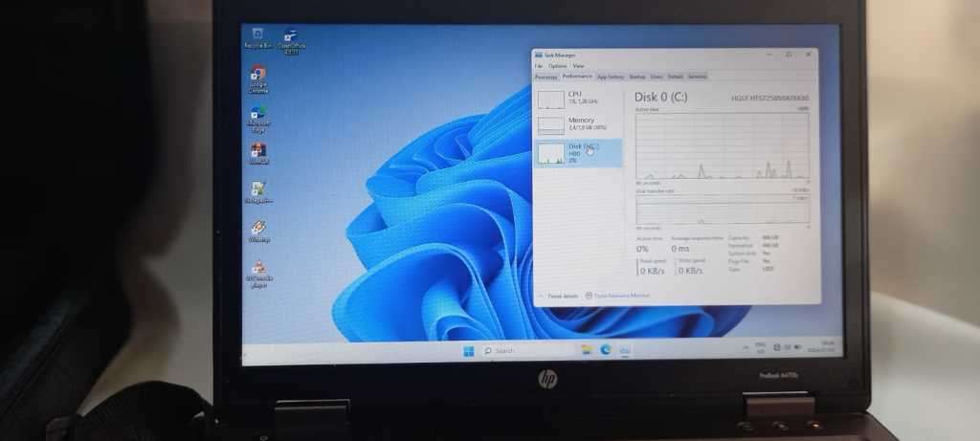Select the Memory performance item
The width and height of the screenshot is (980, 441).
[x=579, y=124]
